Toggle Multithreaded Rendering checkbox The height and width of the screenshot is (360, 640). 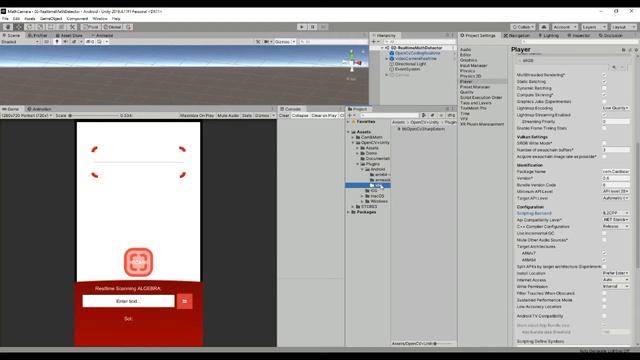point(604,75)
